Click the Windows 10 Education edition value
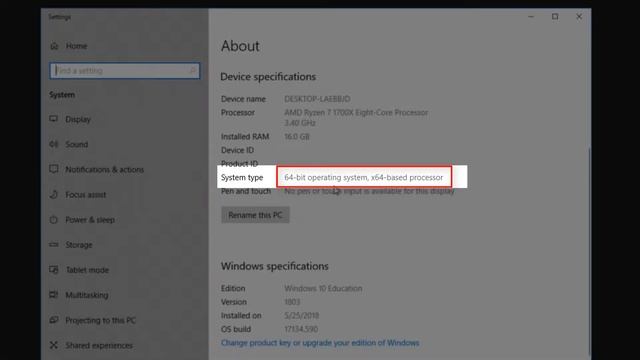Image resolution: width=640 pixels, height=360 pixels. click(x=323, y=289)
